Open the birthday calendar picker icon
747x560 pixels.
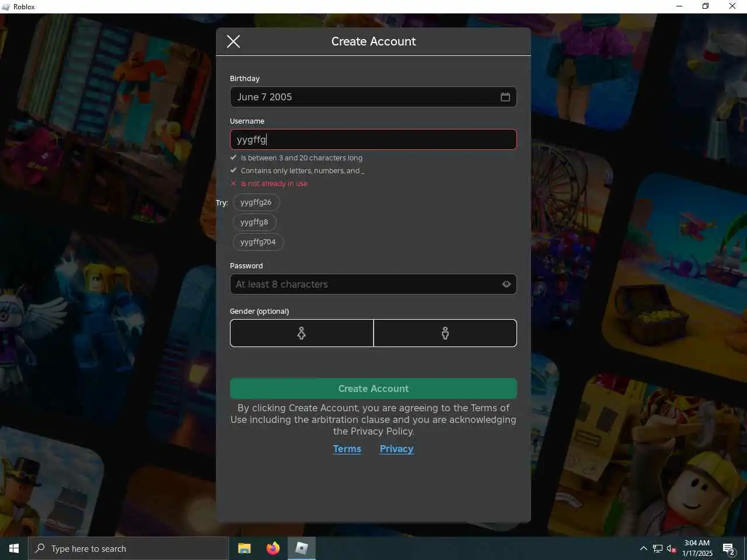coord(505,97)
